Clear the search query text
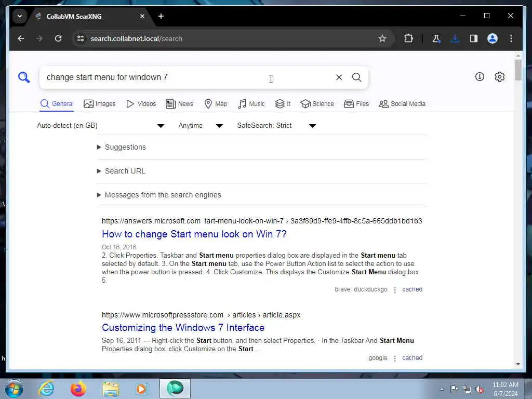 [339, 77]
